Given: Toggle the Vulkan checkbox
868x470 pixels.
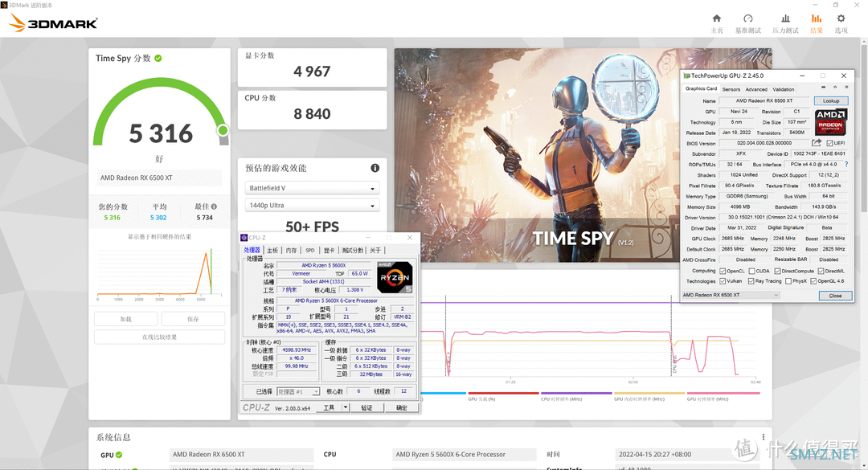Looking at the screenshot, I should [x=723, y=281].
